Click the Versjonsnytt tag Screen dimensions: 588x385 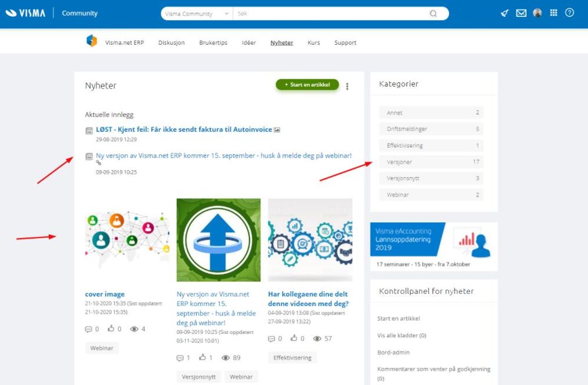[199, 377]
